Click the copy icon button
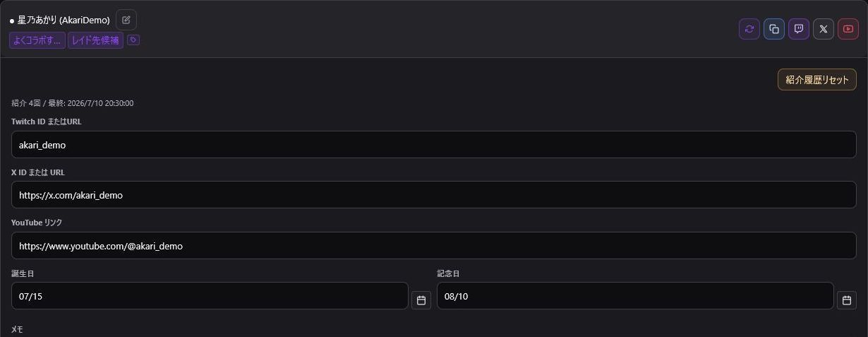Viewport: 868px width, 337px height. (774, 29)
